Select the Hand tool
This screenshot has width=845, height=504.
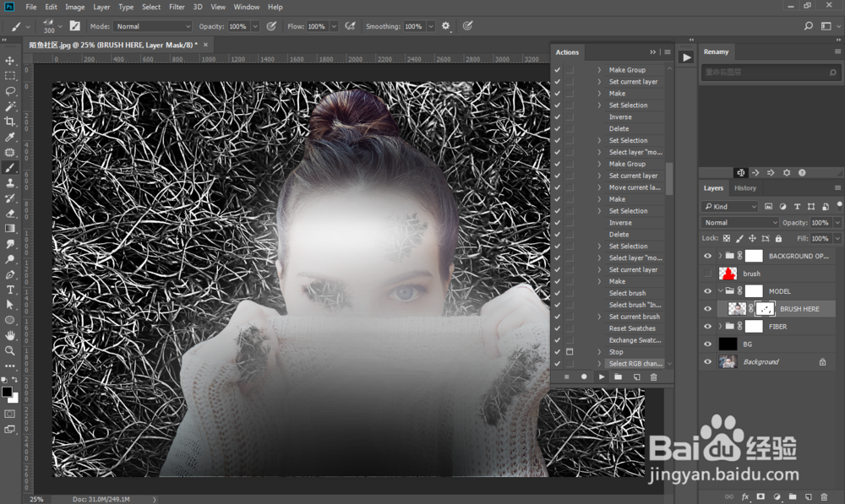tap(9, 335)
